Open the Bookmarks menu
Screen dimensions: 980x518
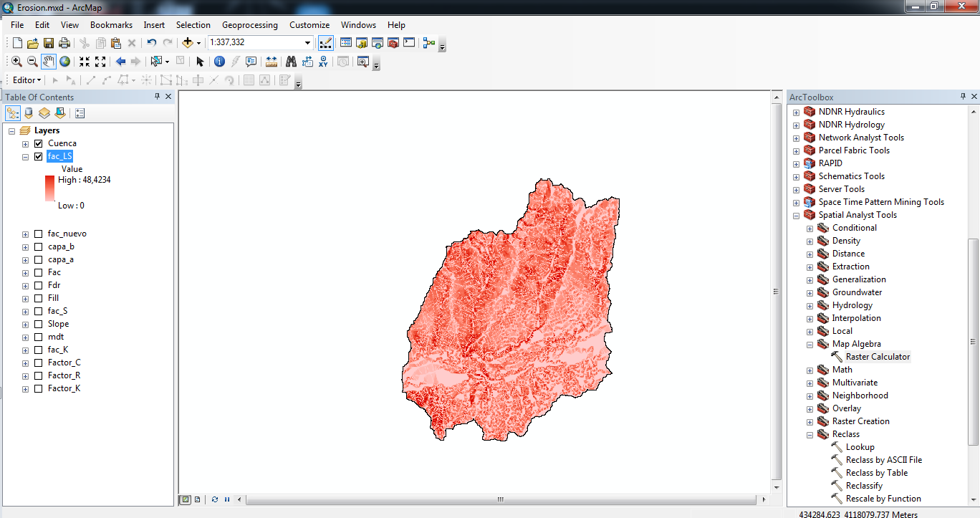(111, 25)
